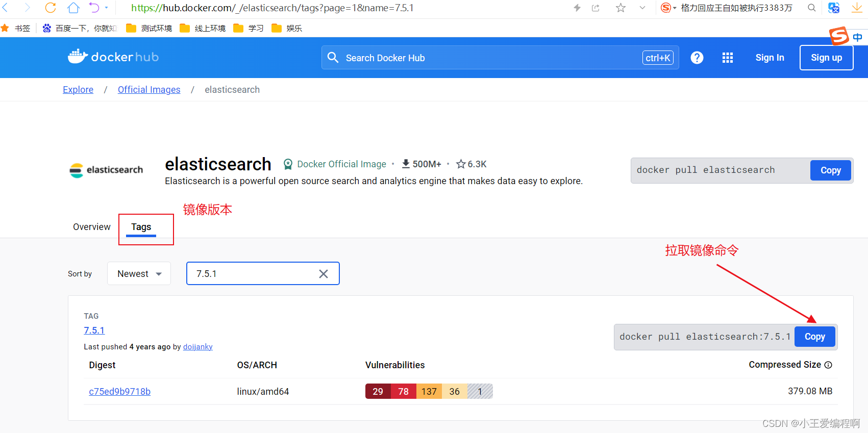Open the 娱乐 bookmark folder
The height and width of the screenshot is (433, 868).
[287, 28]
